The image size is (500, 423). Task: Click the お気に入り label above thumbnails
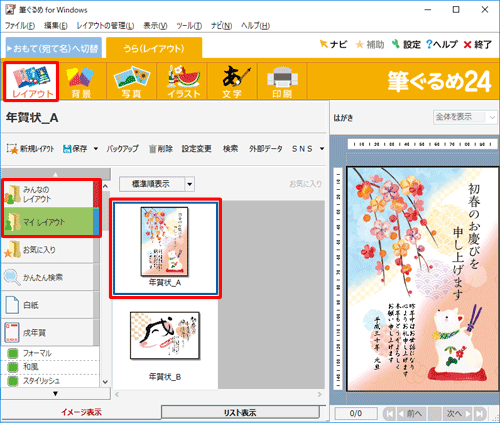(x=305, y=184)
